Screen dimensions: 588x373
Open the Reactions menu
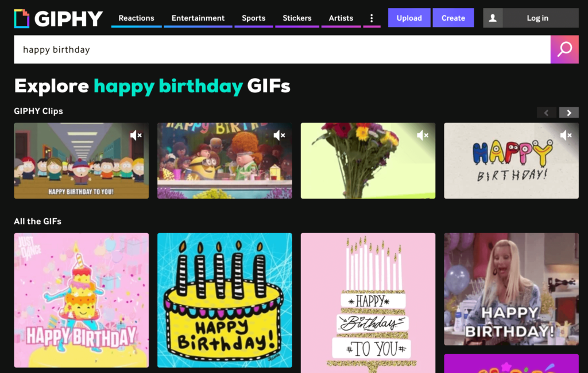pos(137,18)
